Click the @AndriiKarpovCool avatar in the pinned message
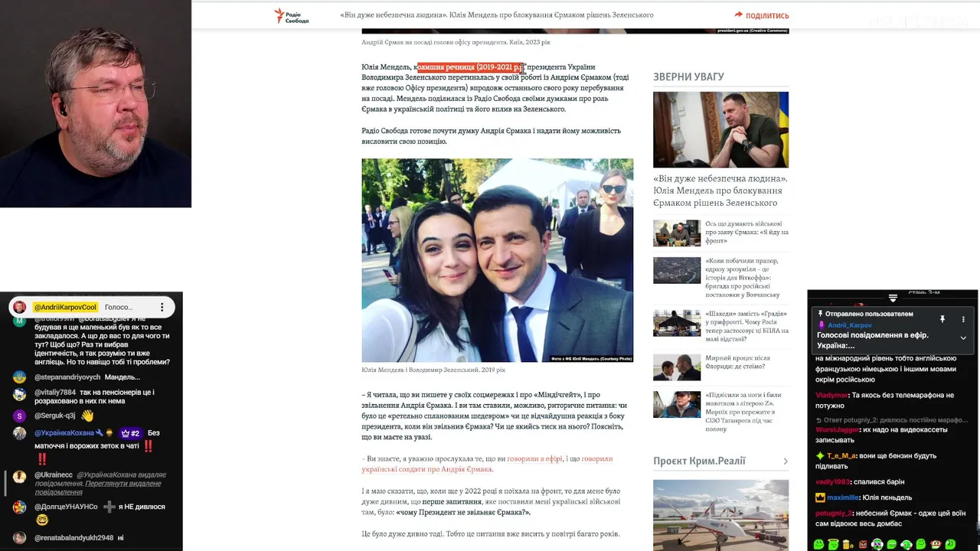 point(20,307)
